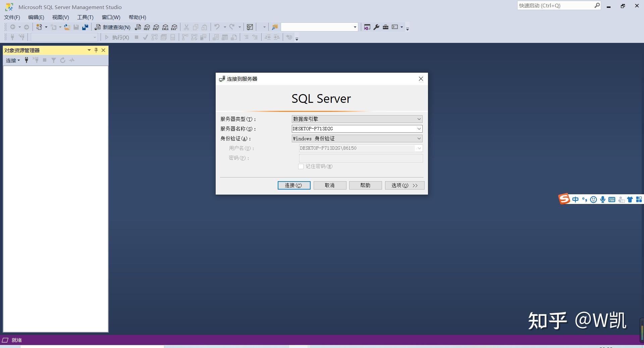Click the Activity Monitor toolbar icon
This screenshot has height=348, width=644.
(x=250, y=27)
